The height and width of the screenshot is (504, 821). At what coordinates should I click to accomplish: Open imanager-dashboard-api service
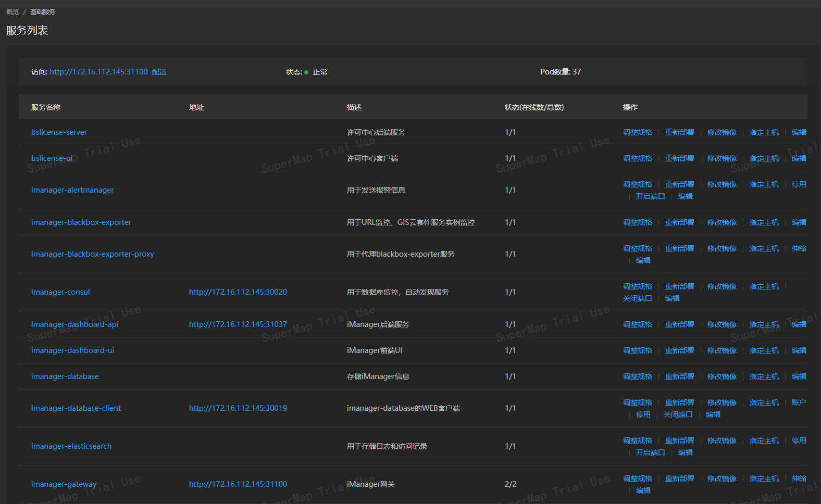click(74, 324)
